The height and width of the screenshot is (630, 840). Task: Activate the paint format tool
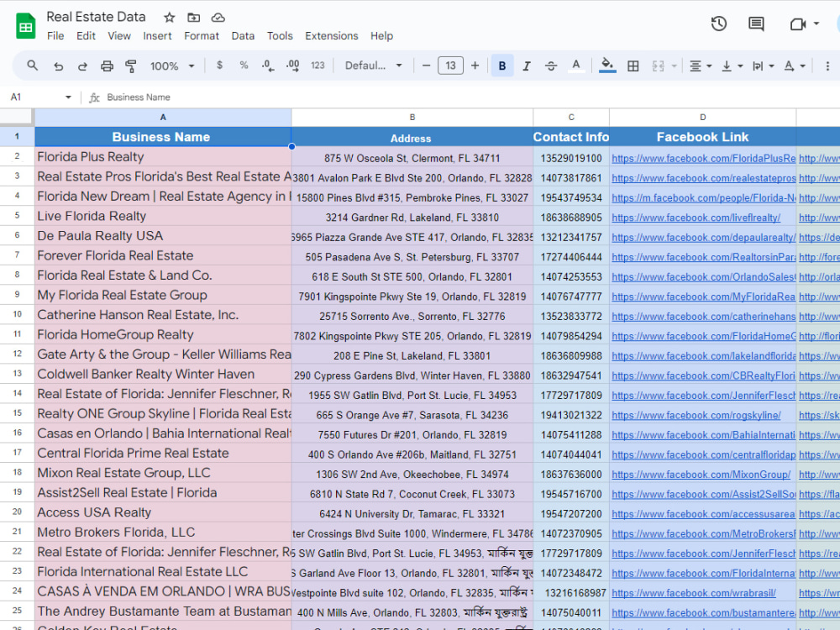(131, 66)
